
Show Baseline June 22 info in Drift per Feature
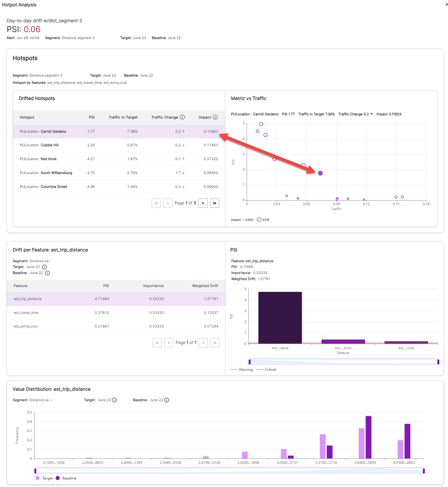(x=47, y=273)
